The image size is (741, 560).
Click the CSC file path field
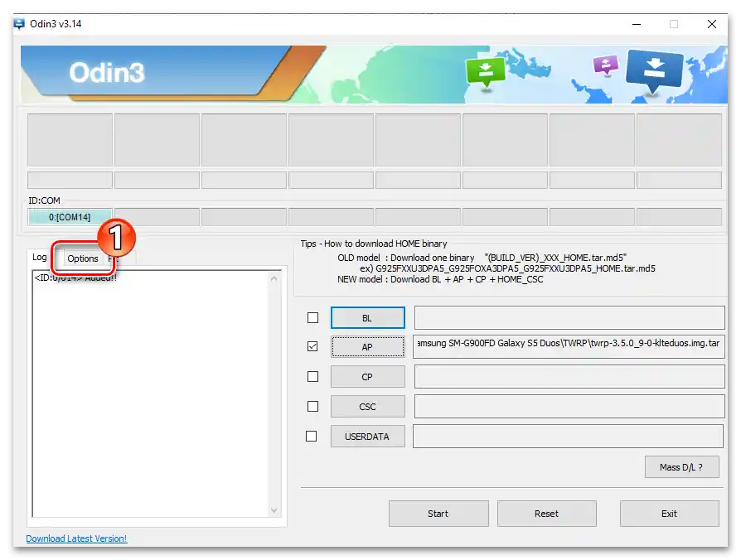coord(569,406)
